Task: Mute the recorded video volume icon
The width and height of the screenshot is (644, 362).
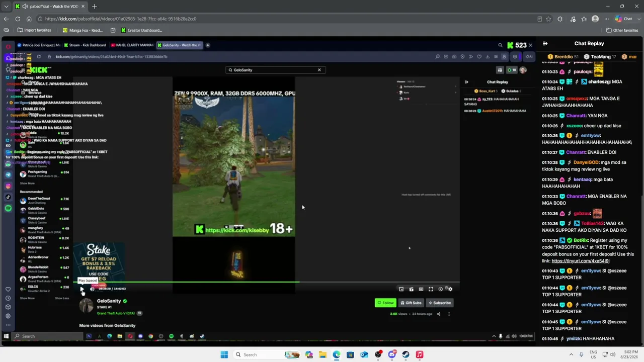Action: [92, 289]
